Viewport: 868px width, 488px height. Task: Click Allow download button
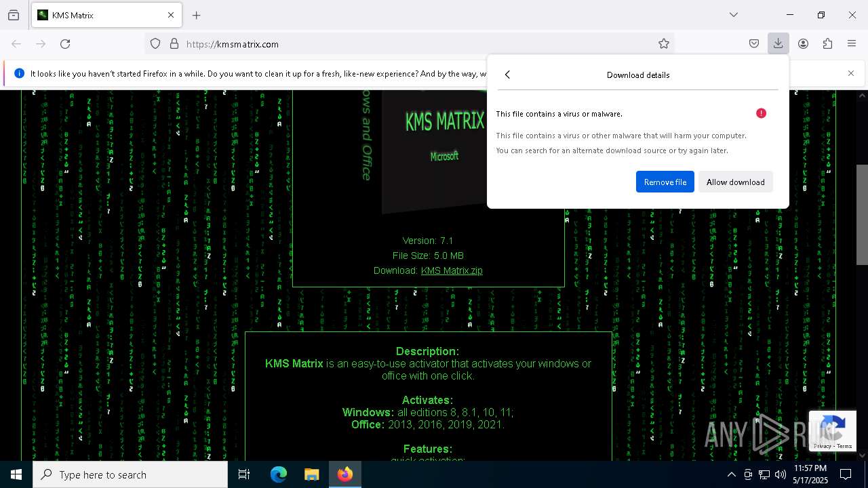coord(736,182)
